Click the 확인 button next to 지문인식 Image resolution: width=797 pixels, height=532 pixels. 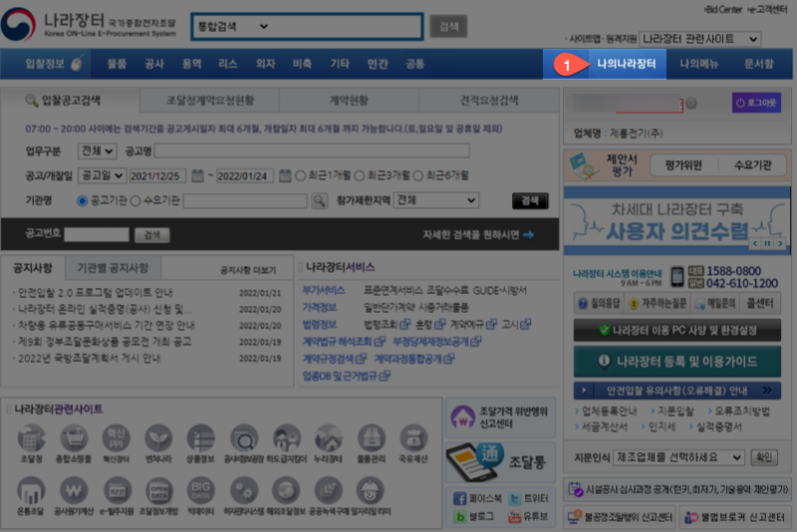(764, 457)
